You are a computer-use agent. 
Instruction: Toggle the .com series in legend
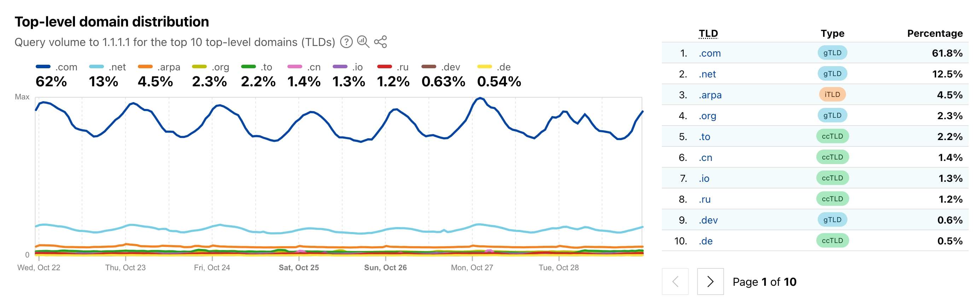[56, 67]
